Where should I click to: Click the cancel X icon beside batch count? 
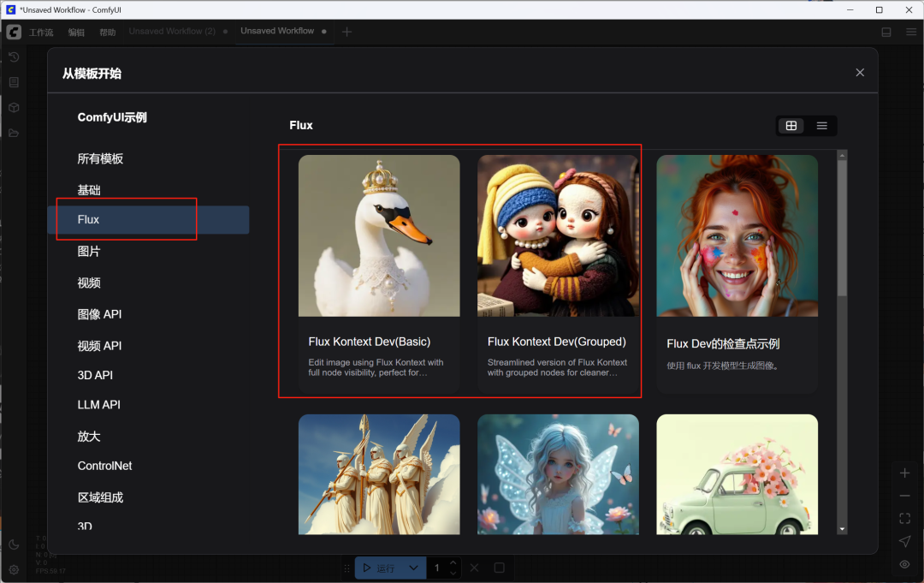coord(474,568)
